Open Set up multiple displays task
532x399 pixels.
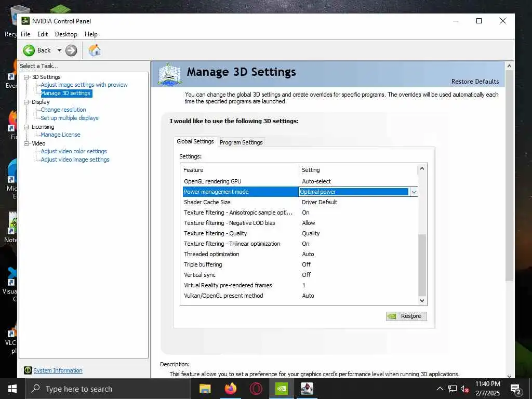(70, 118)
